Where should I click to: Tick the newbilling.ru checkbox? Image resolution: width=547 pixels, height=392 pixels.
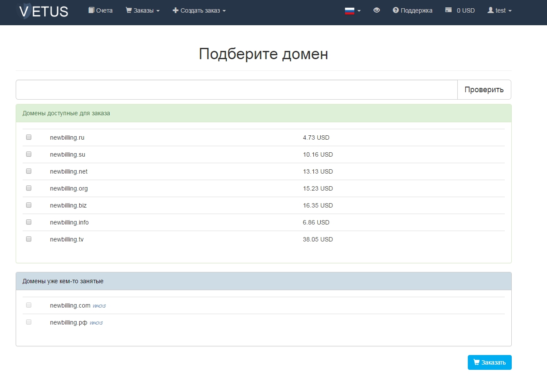[29, 137]
